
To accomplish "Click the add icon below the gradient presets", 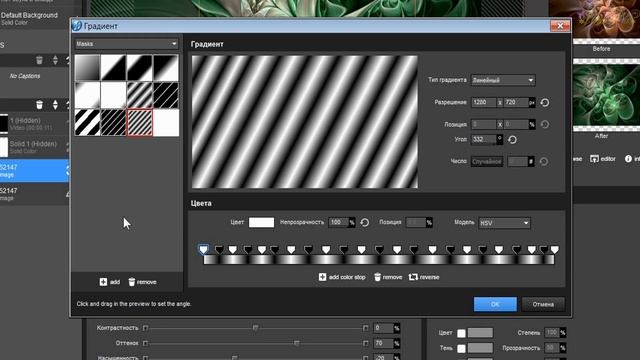I will point(103,282).
